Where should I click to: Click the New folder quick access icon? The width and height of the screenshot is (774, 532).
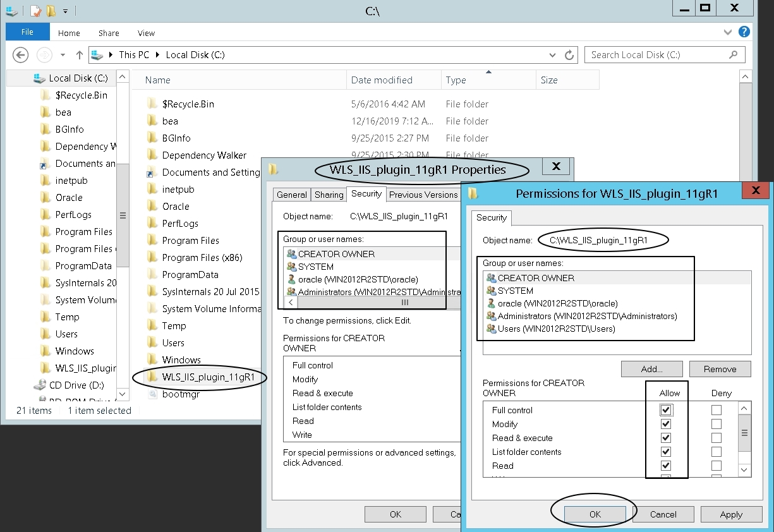pos(51,11)
